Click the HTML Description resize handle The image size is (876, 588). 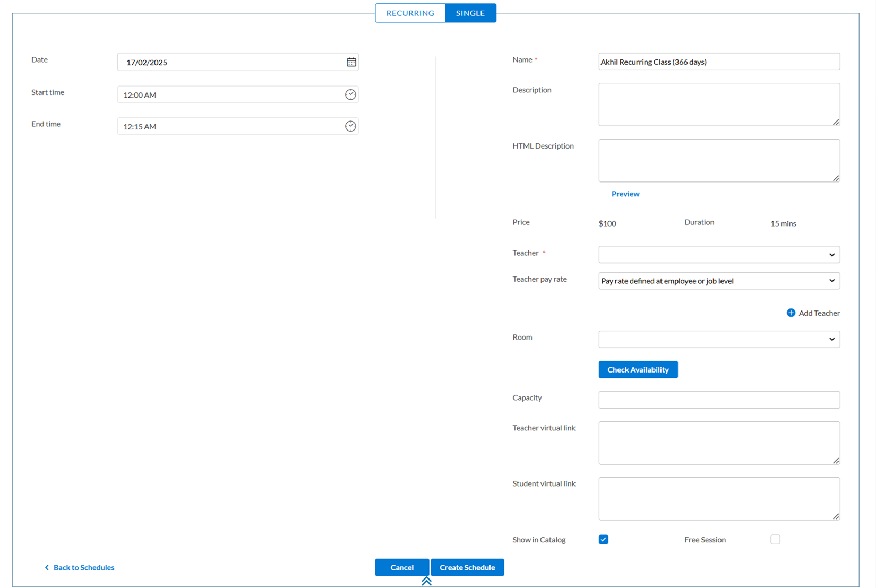pos(836,178)
